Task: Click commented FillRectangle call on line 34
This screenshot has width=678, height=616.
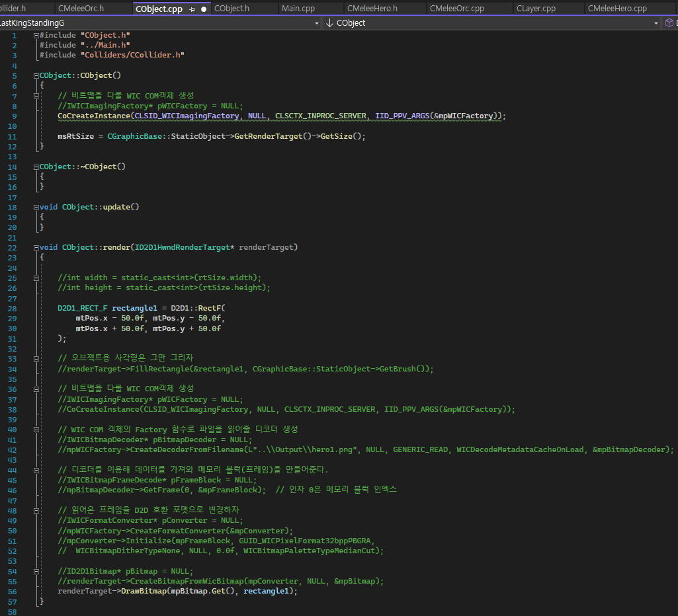Action: click(x=245, y=369)
